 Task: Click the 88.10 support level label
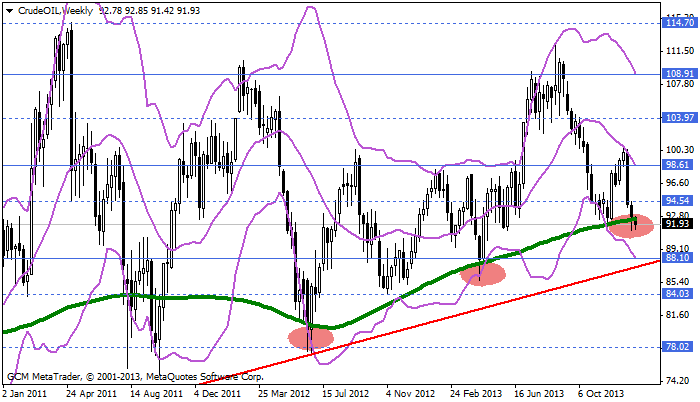[679, 258]
